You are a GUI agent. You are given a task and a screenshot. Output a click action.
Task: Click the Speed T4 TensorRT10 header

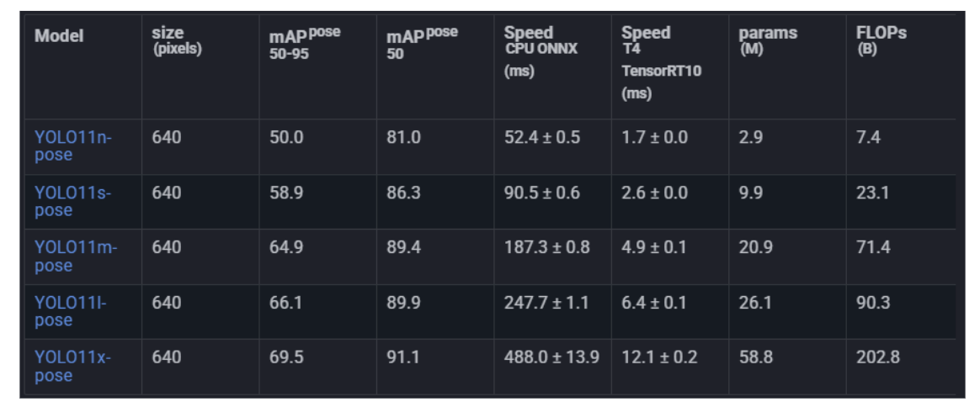[661, 61]
